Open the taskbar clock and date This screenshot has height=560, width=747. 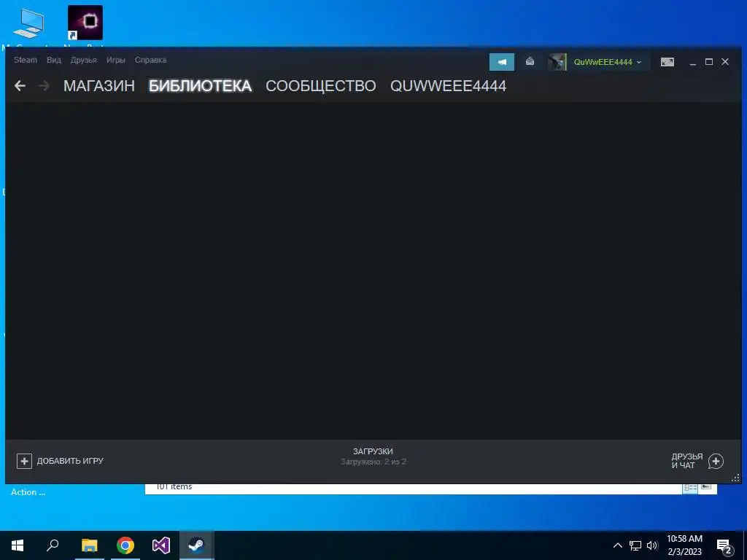click(x=684, y=545)
